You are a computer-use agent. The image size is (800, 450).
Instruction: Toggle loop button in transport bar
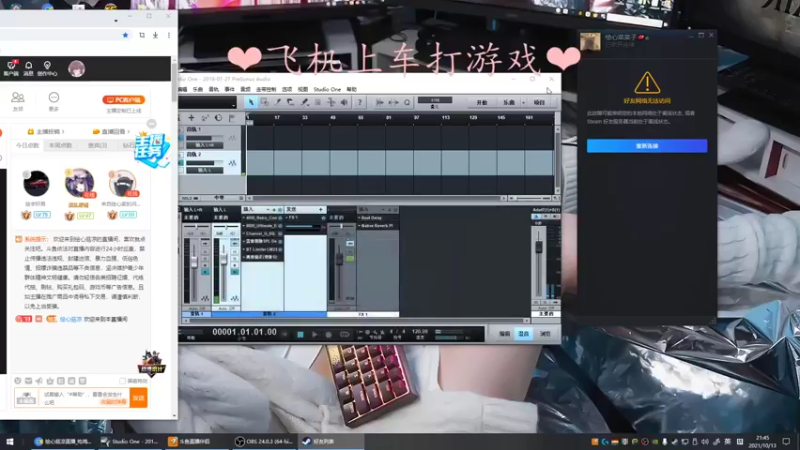(x=344, y=334)
